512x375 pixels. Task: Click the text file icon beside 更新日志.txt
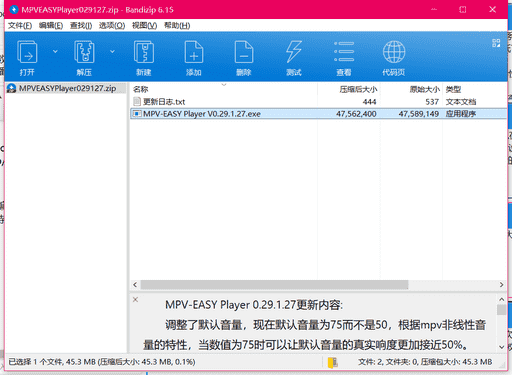[137, 101]
